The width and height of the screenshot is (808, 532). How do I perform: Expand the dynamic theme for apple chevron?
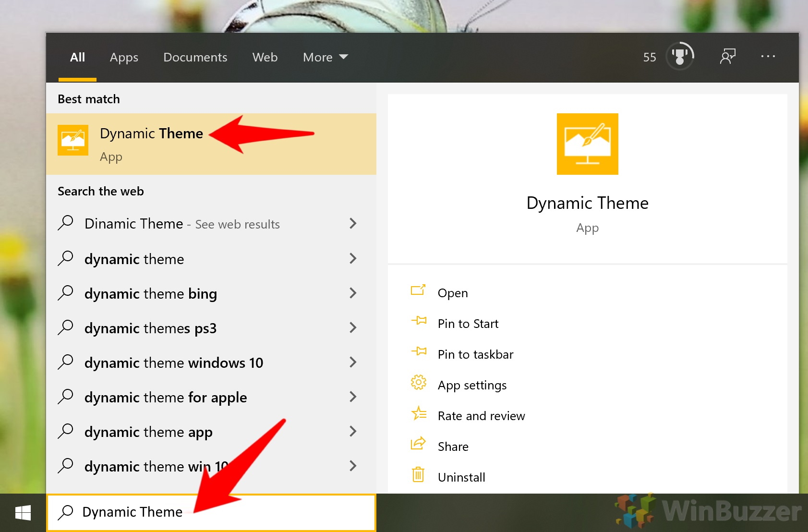click(353, 397)
